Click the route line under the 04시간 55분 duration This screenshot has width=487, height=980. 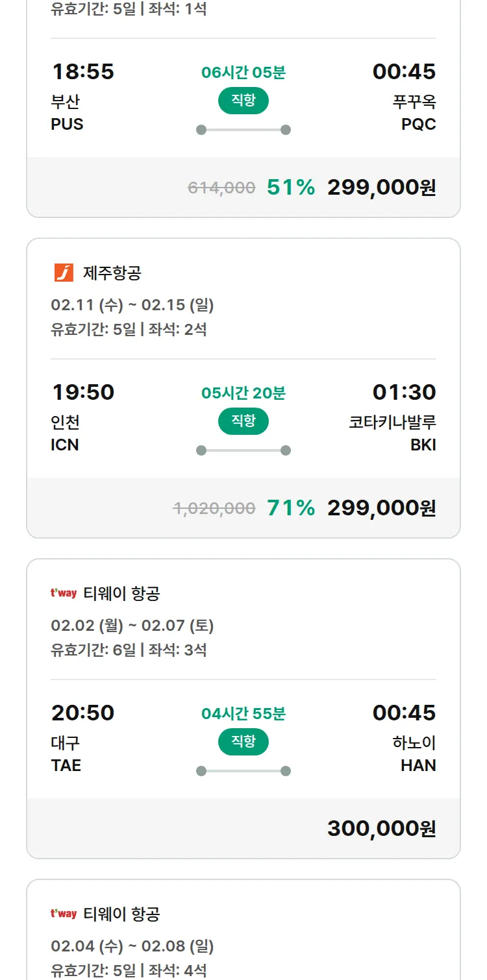[243, 771]
